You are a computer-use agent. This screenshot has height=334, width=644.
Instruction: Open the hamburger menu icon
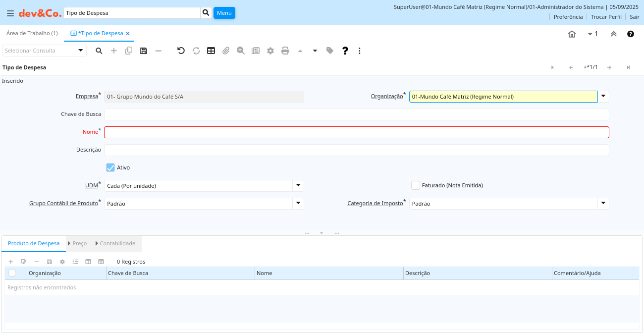10,13
